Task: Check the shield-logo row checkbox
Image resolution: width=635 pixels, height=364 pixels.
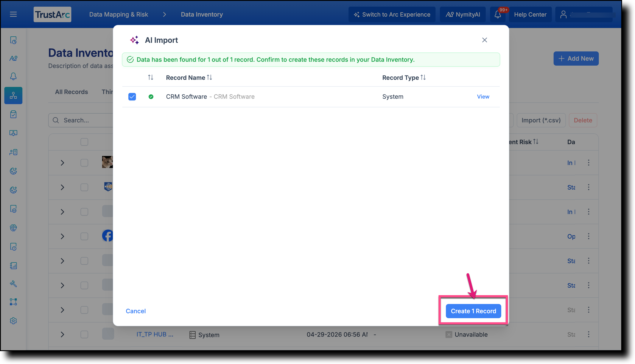Action: pos(84,187)
